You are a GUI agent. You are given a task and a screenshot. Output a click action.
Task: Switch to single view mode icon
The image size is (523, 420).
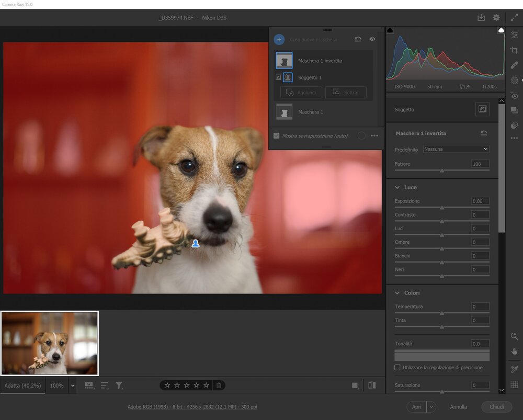click(355, 385)
